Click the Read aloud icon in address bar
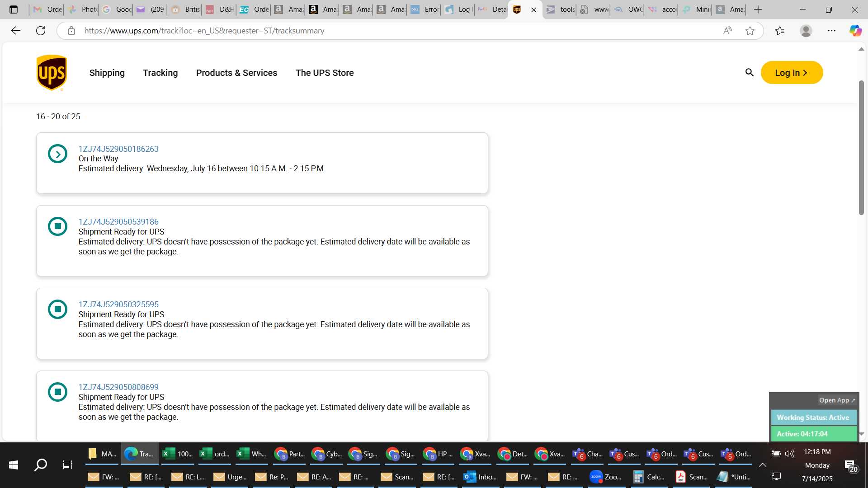 [727, 31]
